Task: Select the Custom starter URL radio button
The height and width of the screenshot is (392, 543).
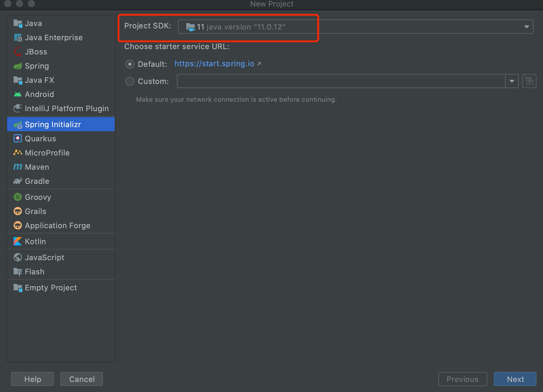Action: click(x=130, y=81)
